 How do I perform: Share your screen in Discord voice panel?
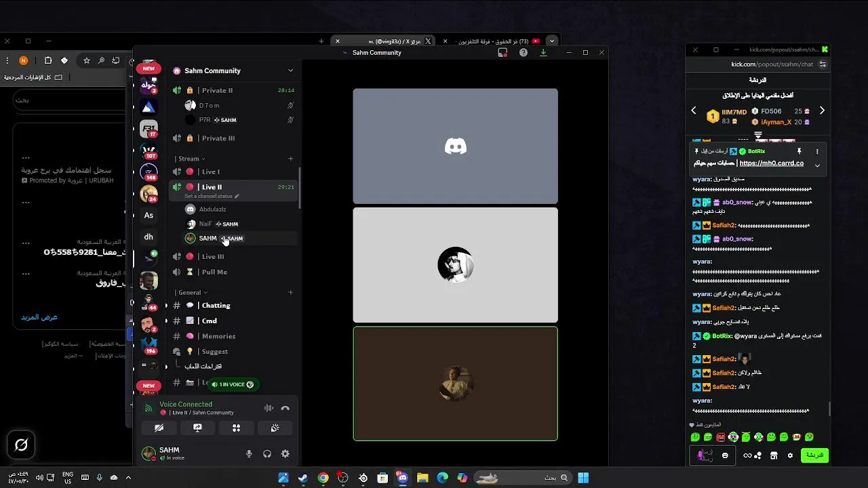pyautogui.click(x=197, y=428)
